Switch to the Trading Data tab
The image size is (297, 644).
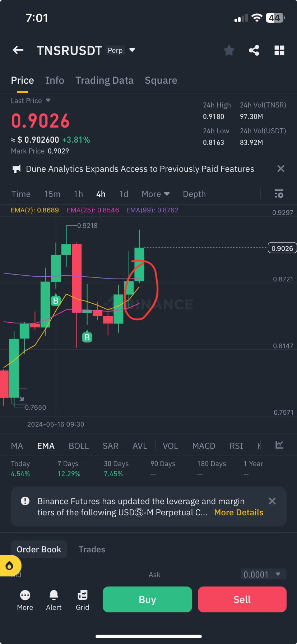pos(105,80)
